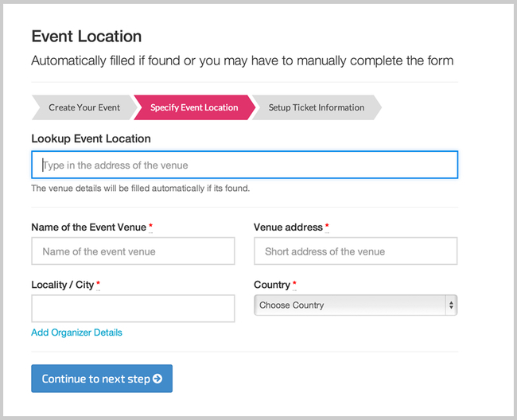Click into the Name of the event venue field

click(x=133, y=251)
